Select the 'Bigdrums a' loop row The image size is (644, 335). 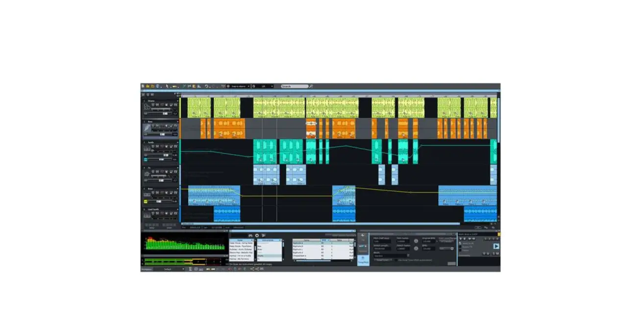[x=323, y=243]
